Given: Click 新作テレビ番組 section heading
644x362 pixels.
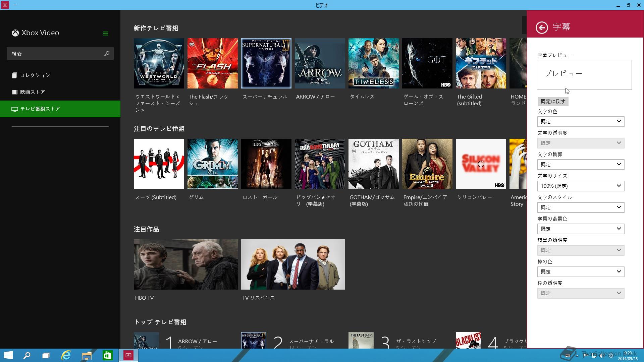Looking at the screenshot, I should coord(156,28).
